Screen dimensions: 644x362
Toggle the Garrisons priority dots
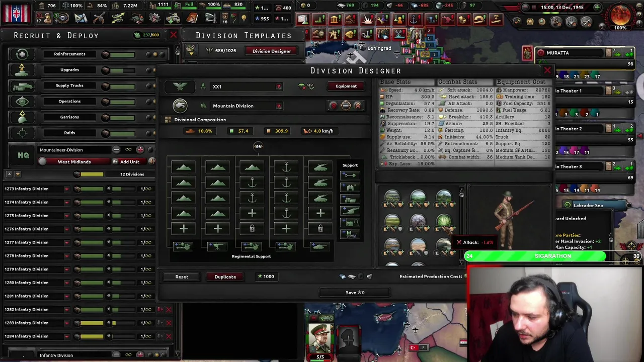(x=151, y=117)
